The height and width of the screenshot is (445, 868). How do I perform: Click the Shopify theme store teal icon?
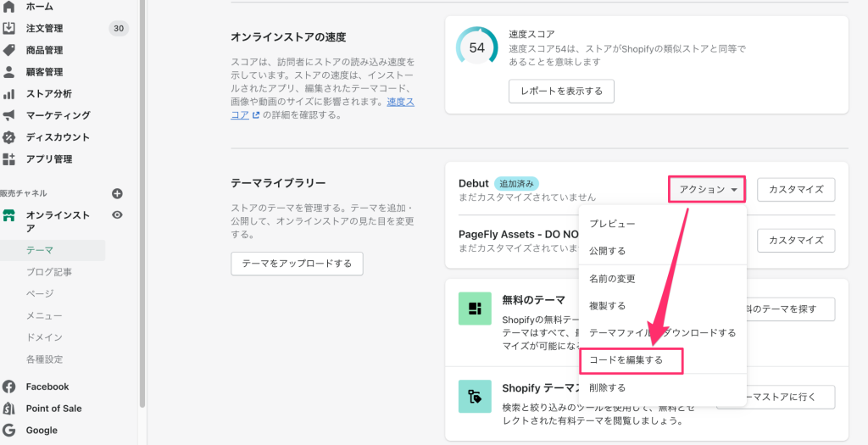tap(475, 397)
